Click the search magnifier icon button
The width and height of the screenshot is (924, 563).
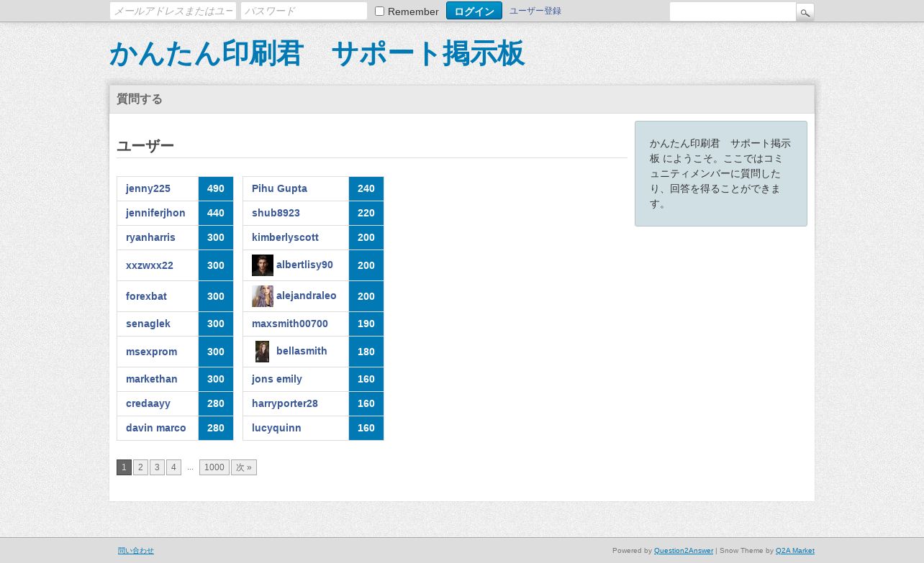point(805,12)
